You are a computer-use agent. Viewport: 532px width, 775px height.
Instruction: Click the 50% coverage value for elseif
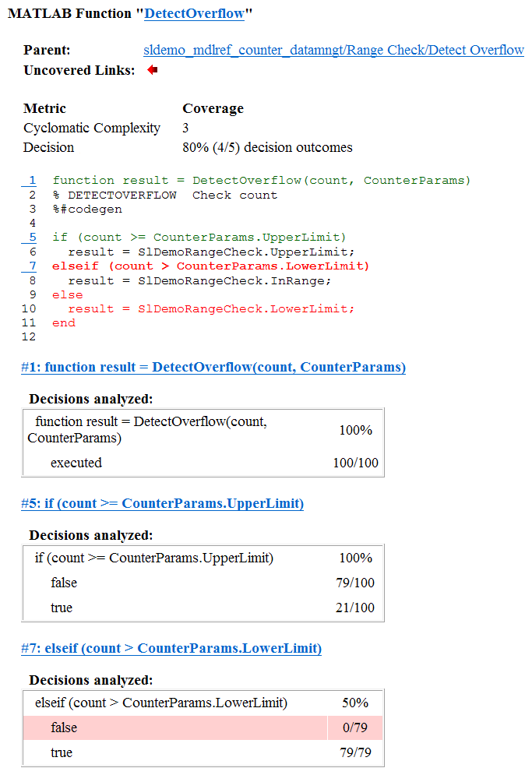(355, 703)
